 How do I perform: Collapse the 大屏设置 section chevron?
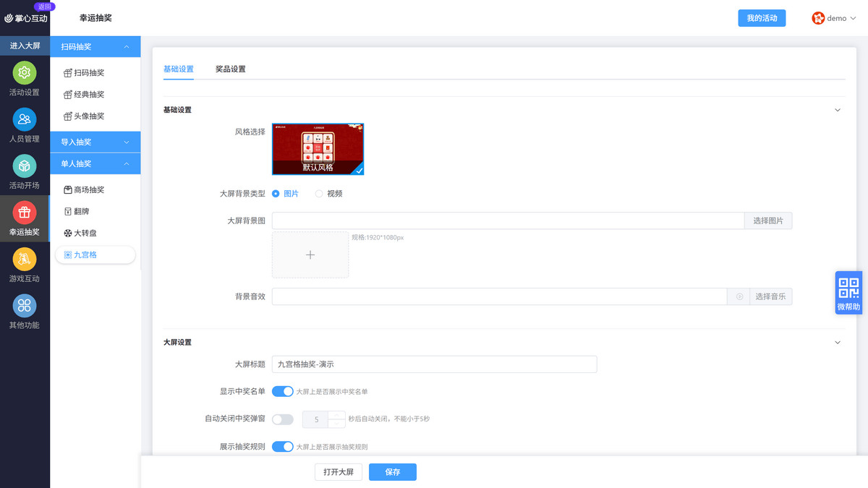click(x=838, y=342)
